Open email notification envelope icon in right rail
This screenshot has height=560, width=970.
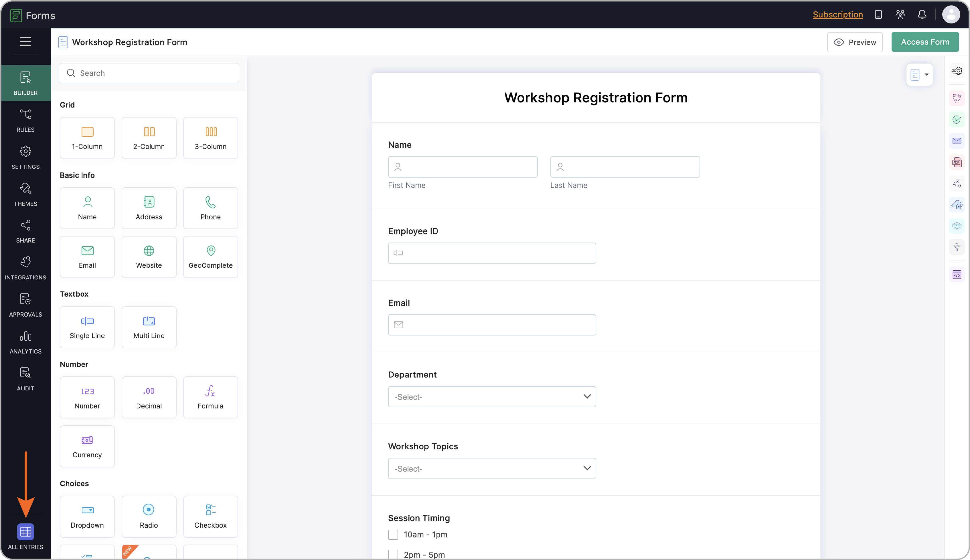coord(957,141)
